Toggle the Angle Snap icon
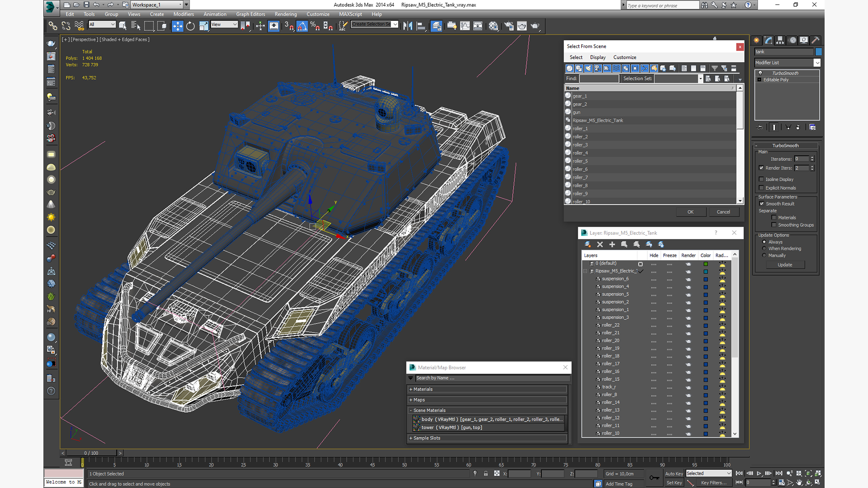 [302, 26]
